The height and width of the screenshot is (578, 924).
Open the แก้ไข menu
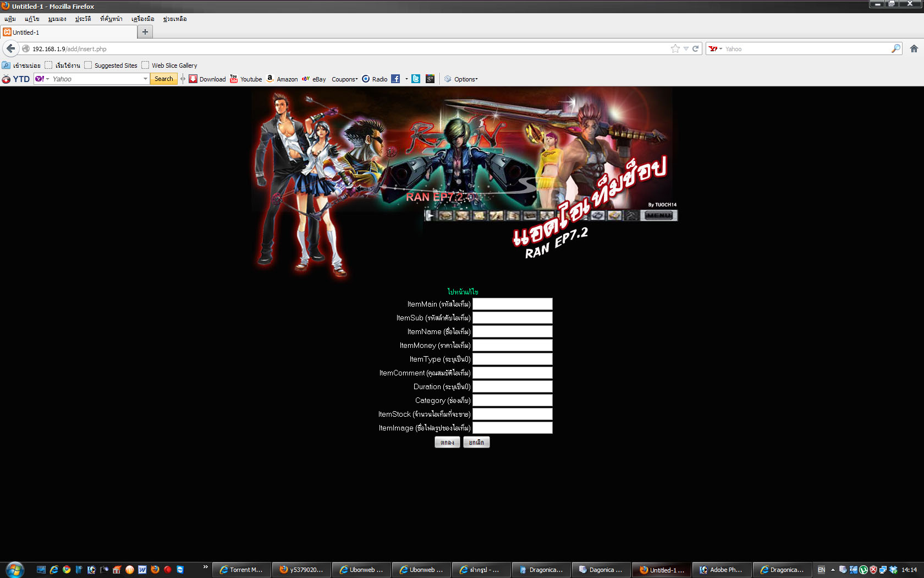(x=32, y=19)
